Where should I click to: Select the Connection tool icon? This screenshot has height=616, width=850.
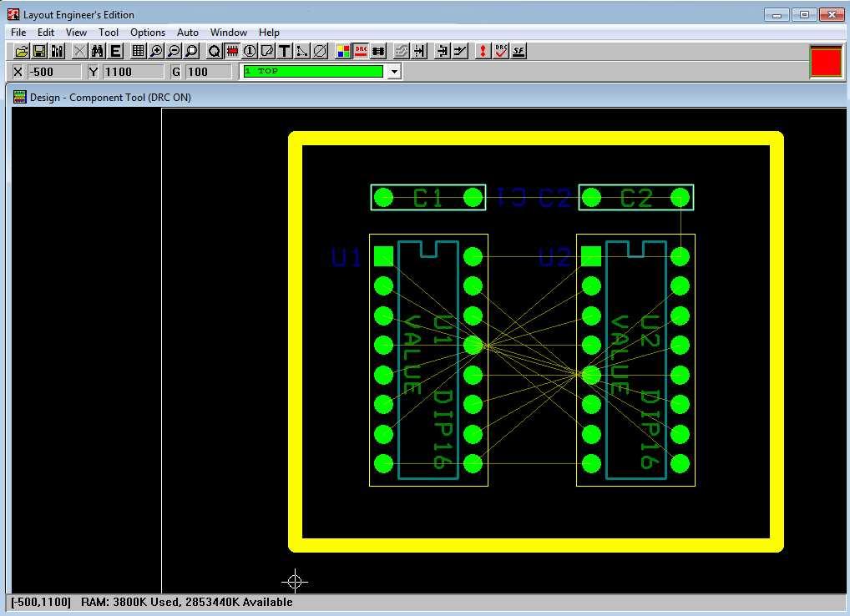pos(302,52)
